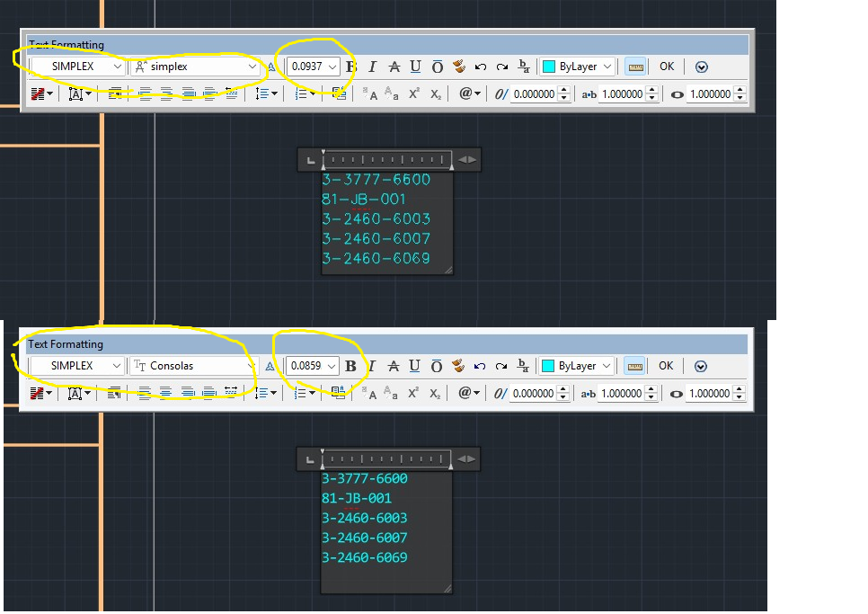Viewport: 868px width, 614px height.
Task: Click cyan color swatch in Consolas-font toolbar
Action: click(547, 366)
